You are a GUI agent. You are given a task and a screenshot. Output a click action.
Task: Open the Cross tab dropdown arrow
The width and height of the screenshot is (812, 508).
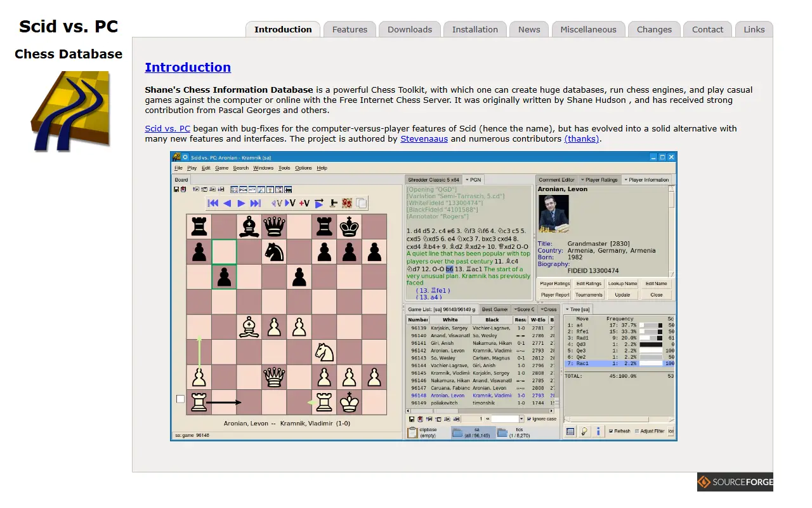click(x=542, y=309)
